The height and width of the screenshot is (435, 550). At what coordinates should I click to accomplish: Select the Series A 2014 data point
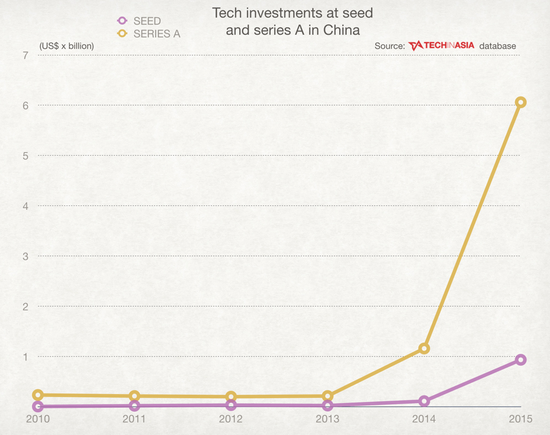coord(424,349)
